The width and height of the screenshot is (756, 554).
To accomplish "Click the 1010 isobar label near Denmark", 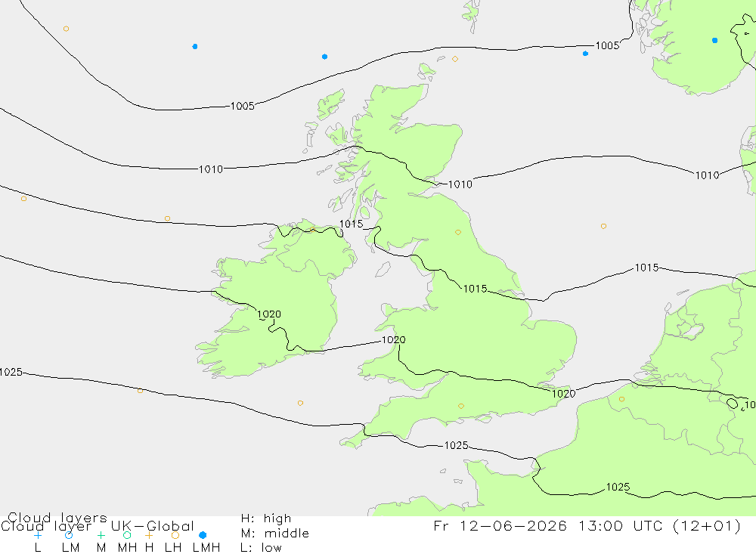I will pyautogui.click(x=707, y=175).
